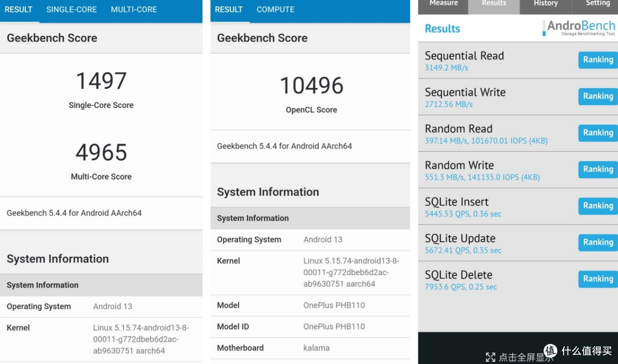View Ranking for Sequential Write

click(598, 96)
